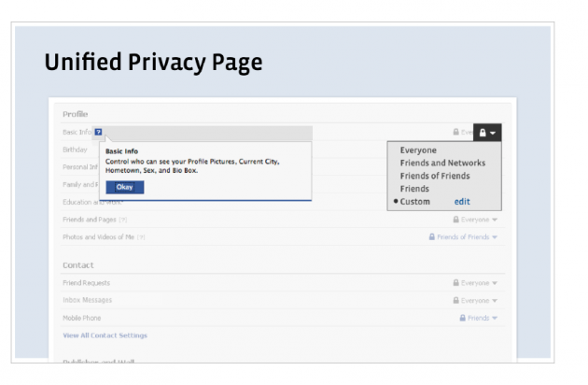Choose Friends and Networks in the menu

point(442,163)
